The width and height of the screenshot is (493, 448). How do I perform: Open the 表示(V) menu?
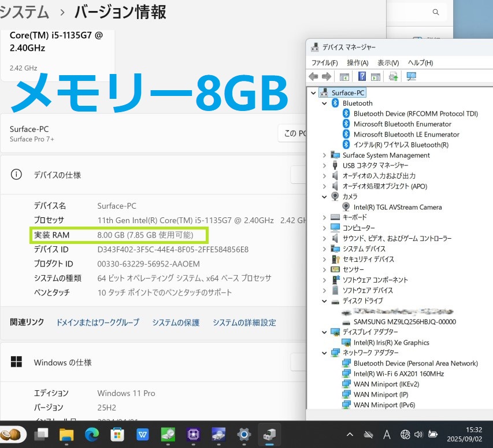pyautogui.click(x=388, y=62)
